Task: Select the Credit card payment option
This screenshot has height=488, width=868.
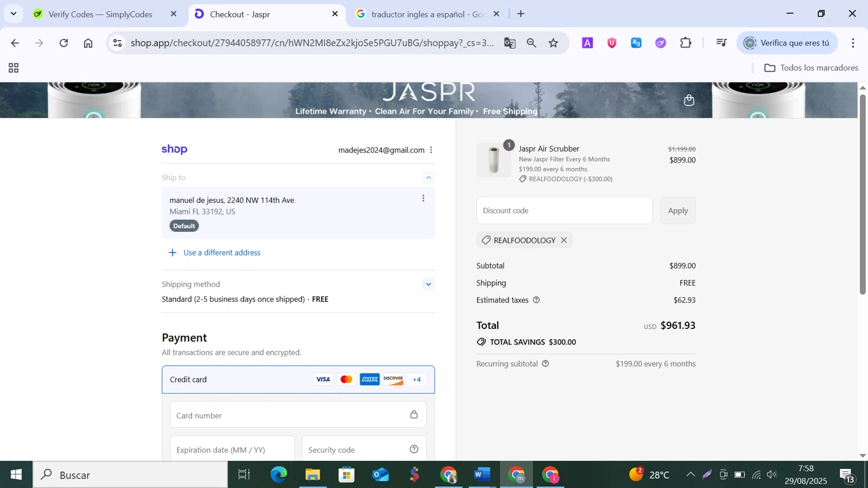Action: pyautogui.click(x=298, y=379)
